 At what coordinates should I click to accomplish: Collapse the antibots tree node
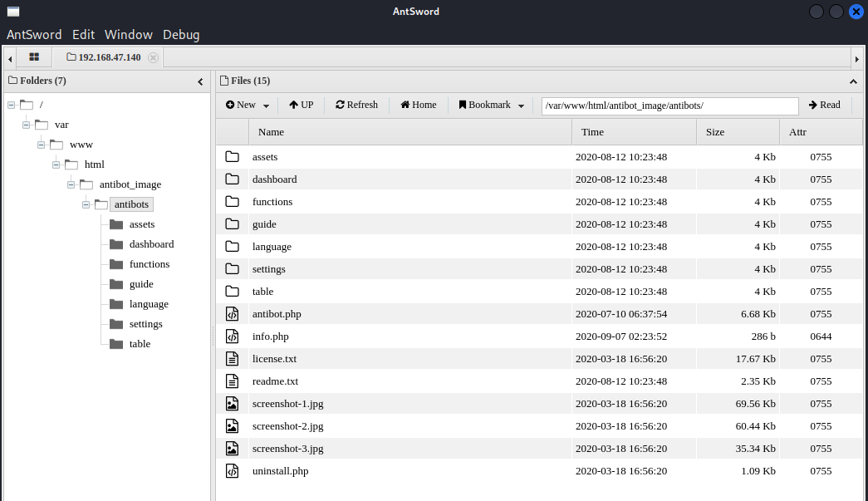click(86, 204)
